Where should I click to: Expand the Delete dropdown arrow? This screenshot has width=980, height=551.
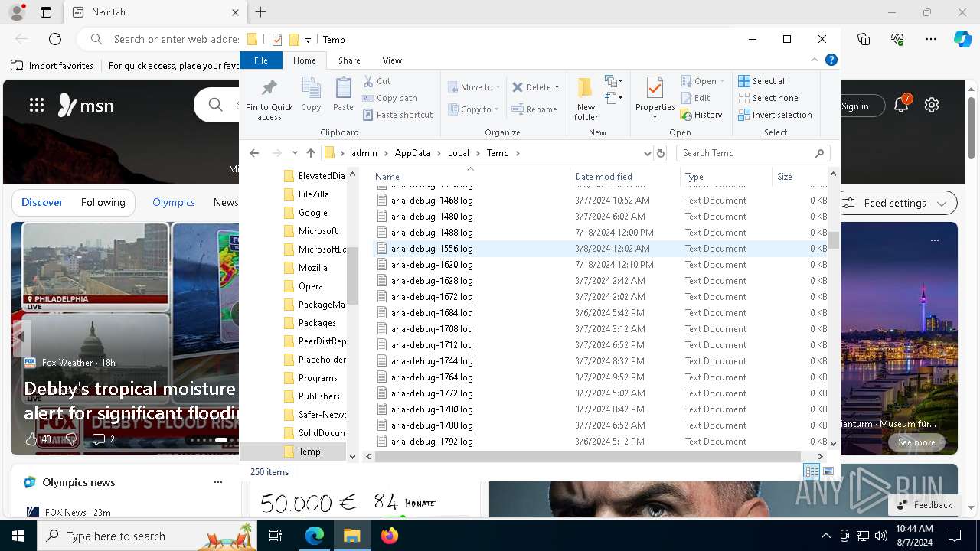(557, 87)
